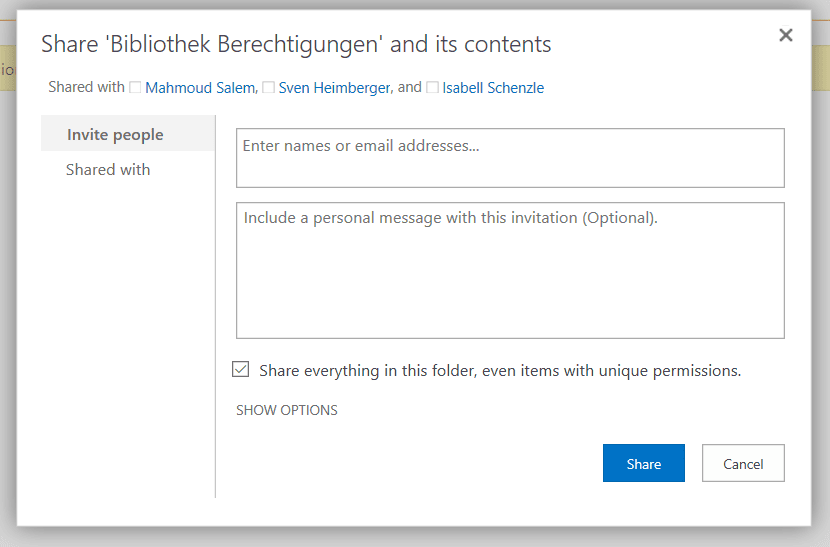The image size is (830, 547).
Task: Click presence indicator beside Isabell Schenzle
Action: pos(432,87)
